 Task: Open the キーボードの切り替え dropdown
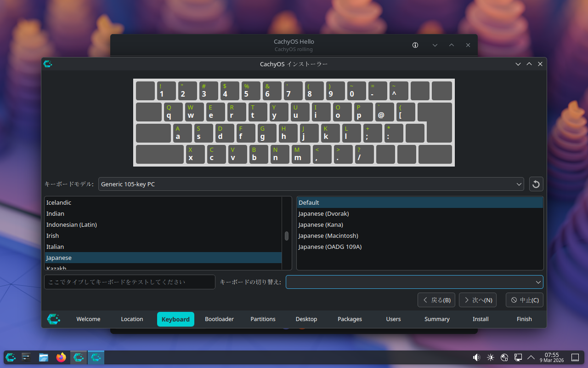coord(414,282)
